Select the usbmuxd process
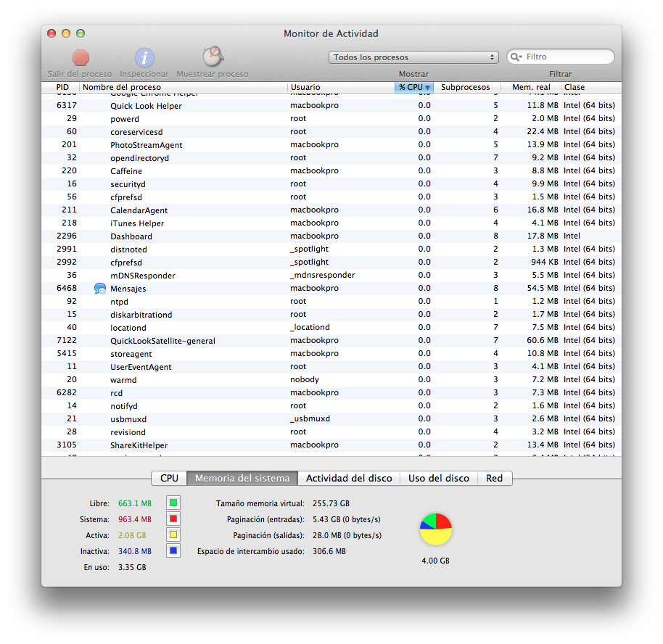663x644 pixels. 331,419
